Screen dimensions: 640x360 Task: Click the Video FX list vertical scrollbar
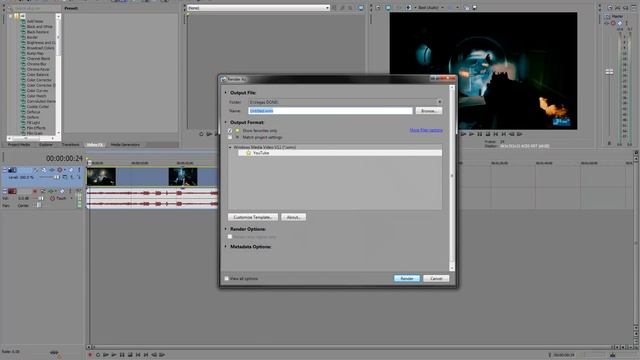[58, 74]
